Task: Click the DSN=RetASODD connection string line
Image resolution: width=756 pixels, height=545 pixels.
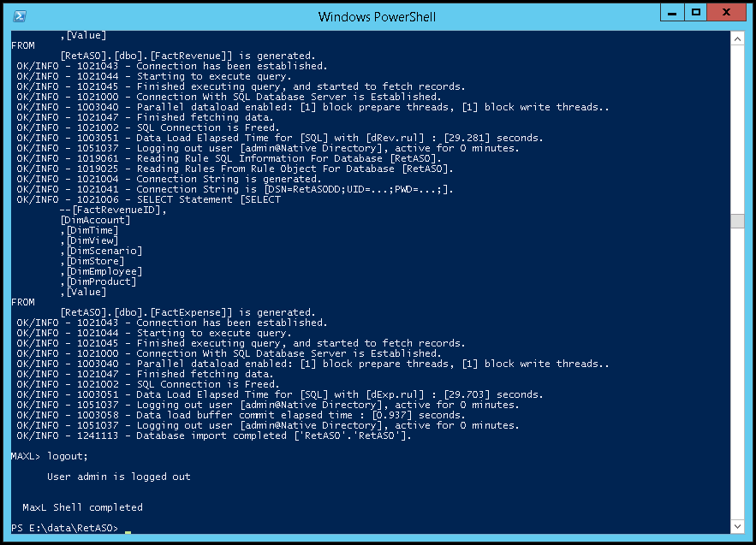Action: 235,189
